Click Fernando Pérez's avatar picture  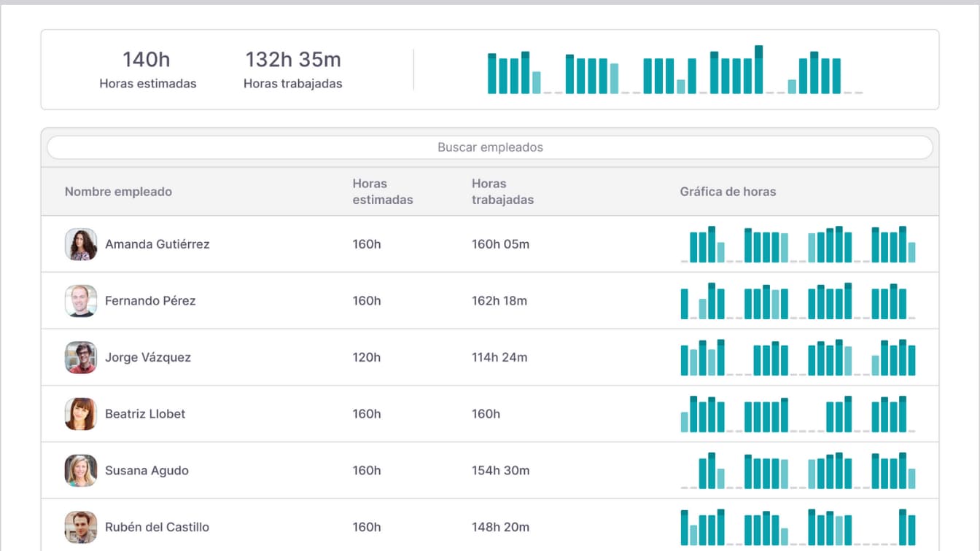pos(80,300)
